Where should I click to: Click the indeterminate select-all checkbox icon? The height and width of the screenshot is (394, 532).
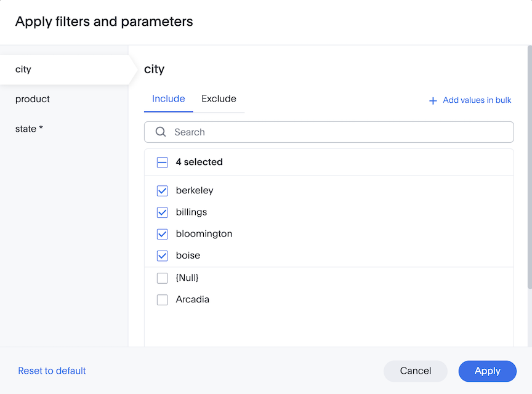coord(162,162)
